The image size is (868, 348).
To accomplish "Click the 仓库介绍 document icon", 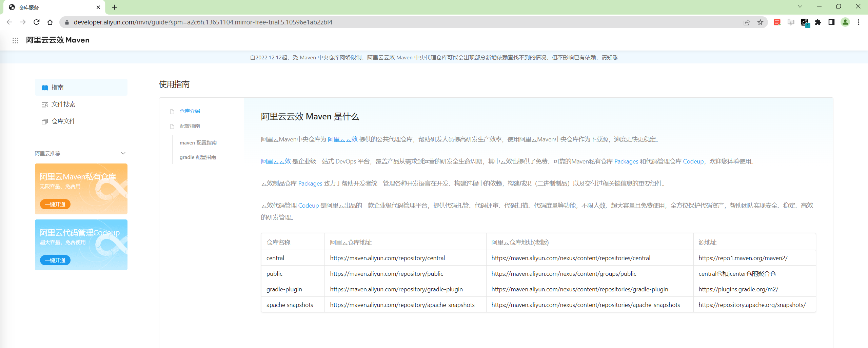I will click(x=172, y=112).
